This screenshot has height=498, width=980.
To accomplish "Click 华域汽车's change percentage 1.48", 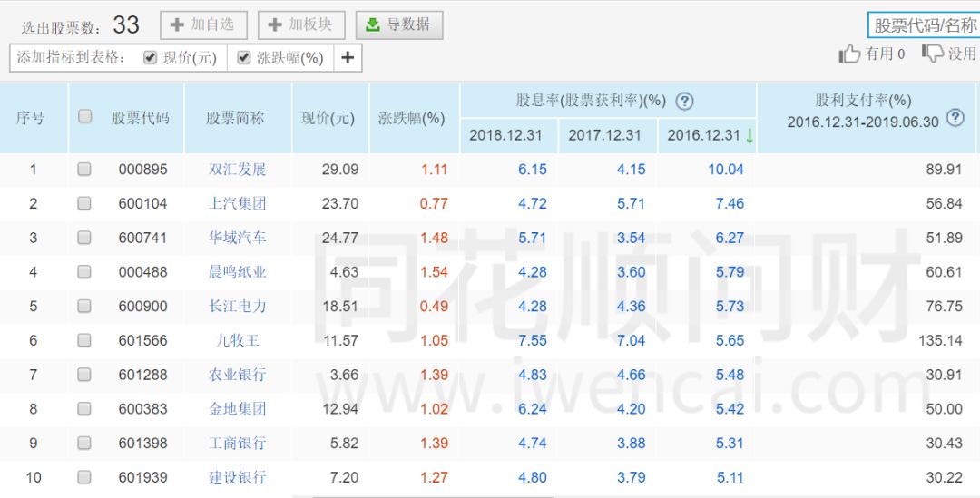I will pyautogui.click(x=435, y=238).
